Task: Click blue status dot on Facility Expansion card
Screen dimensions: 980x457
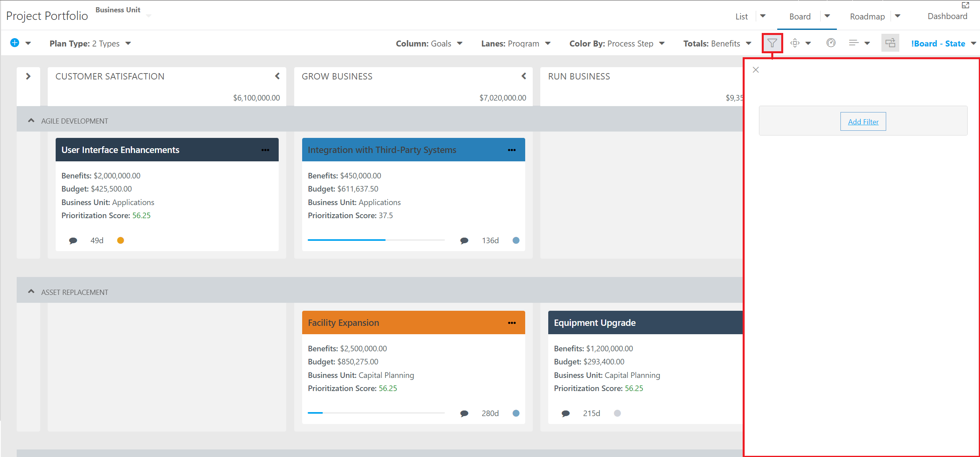Action: [x=516, y=413]
